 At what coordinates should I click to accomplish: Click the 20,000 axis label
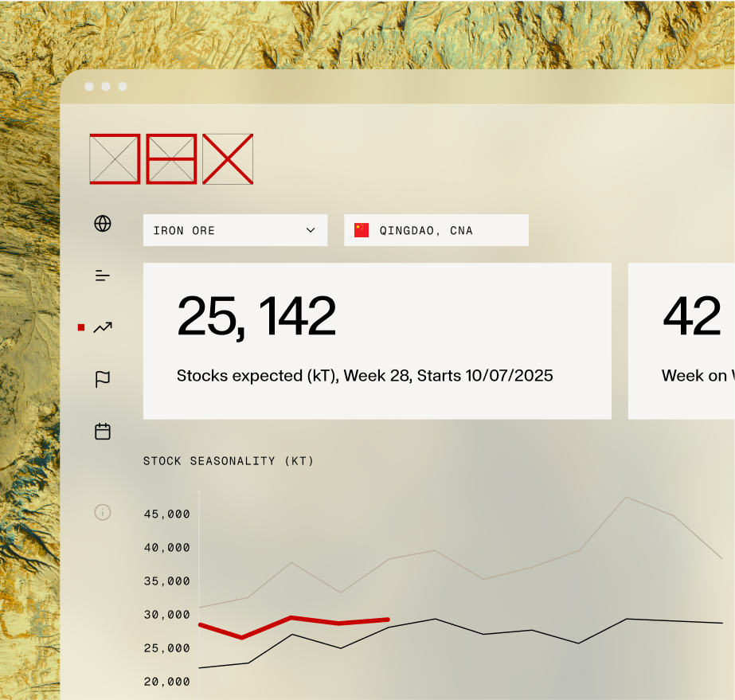(x=167, y=682)
